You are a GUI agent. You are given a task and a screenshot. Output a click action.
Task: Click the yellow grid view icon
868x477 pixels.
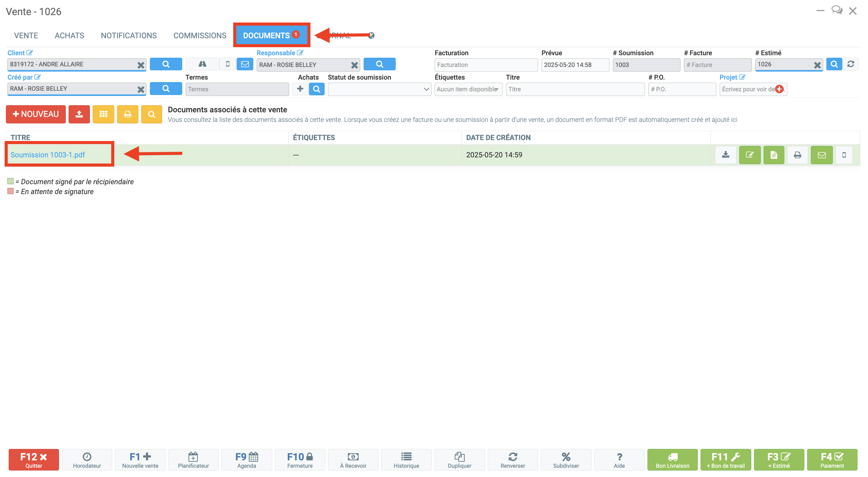103,114
